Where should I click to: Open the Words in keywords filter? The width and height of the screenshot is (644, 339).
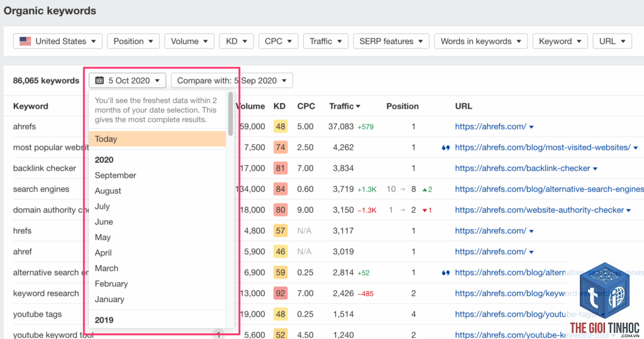[480, 41]
